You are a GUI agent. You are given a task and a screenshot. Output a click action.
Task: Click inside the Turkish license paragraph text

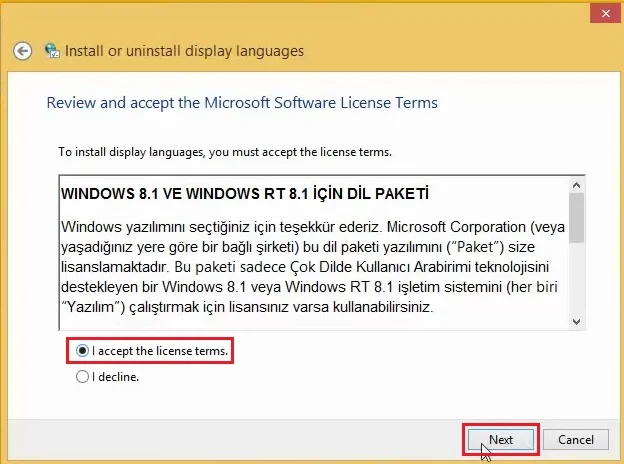tap(312, 267)
